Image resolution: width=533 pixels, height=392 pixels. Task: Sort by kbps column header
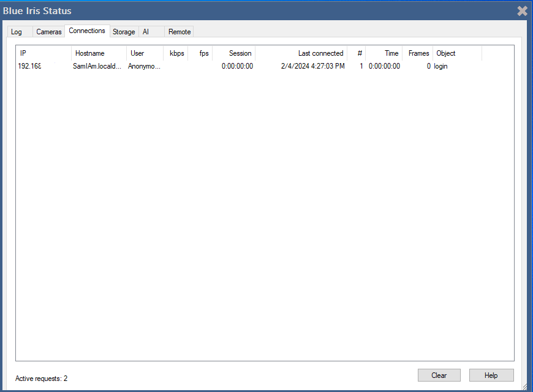[176, 53]
